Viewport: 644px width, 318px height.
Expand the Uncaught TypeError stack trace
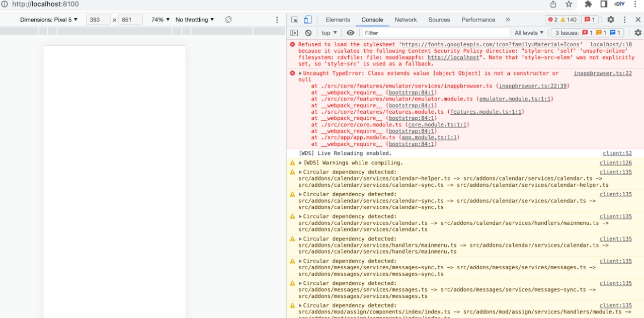pos(300,73)
